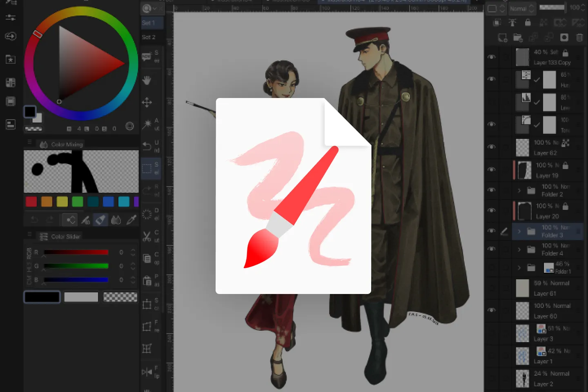Viewport: 588px width, 392px height.
Task: Create a new layer folder
Action: [x=518, y=38]
